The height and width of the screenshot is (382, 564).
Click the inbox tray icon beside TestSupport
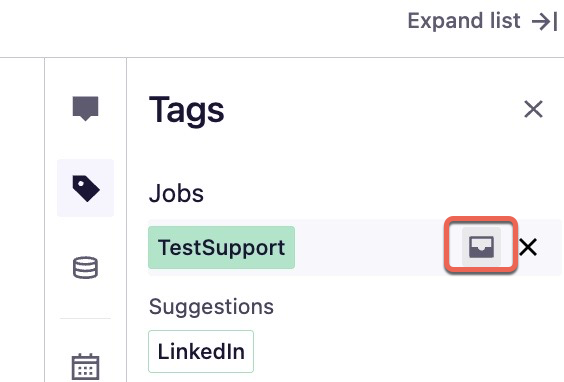(x=481, y=247)
